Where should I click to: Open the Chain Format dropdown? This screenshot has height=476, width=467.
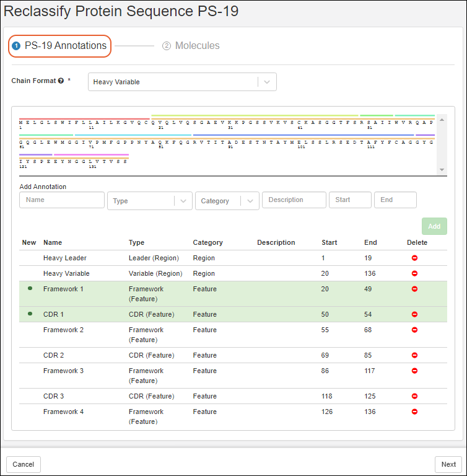182,82
